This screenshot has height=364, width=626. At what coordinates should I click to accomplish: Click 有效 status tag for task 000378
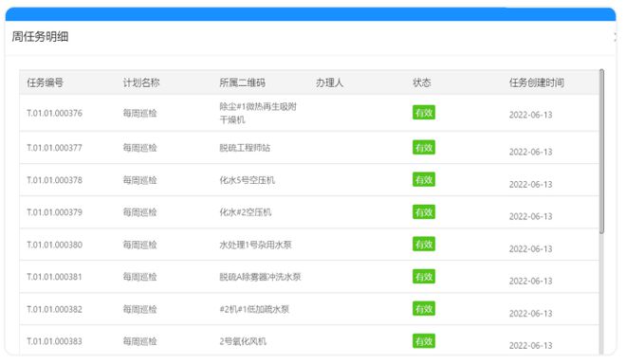[424, 179]
